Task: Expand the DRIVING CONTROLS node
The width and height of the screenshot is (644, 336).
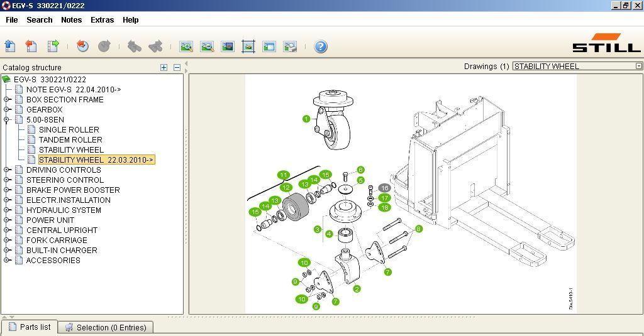Action: [x=6, y=170]
